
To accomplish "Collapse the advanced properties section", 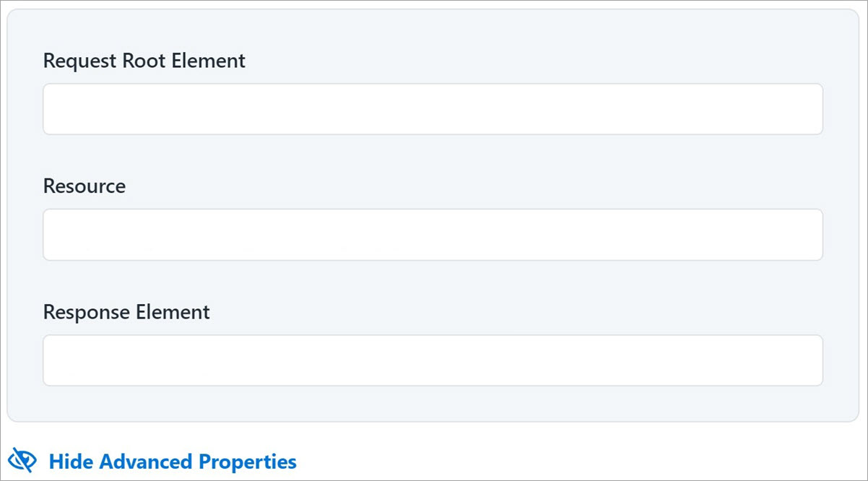I will [172, 461].
